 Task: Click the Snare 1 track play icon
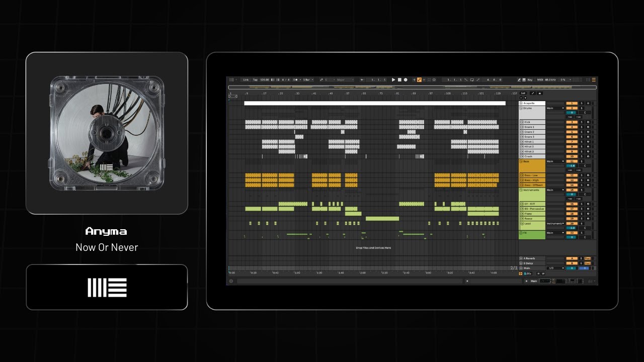[x=522, y=127]
